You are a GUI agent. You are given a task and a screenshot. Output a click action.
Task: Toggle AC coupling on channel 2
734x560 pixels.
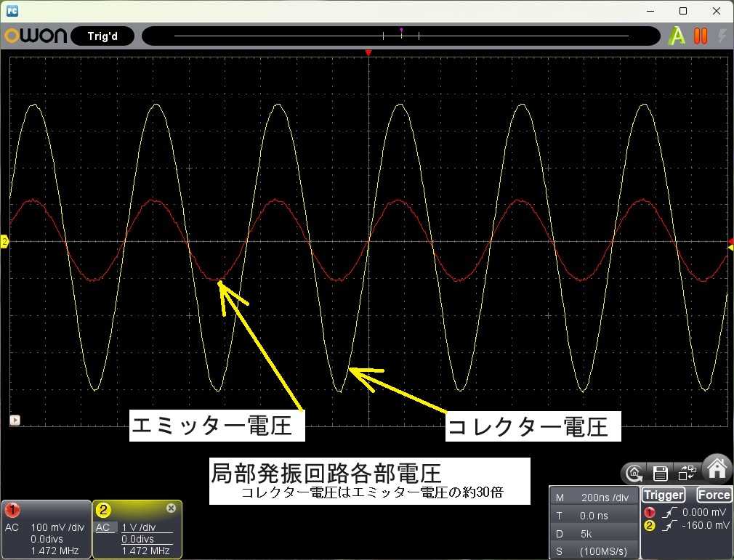pyautogui.click(x=103, y=528)
